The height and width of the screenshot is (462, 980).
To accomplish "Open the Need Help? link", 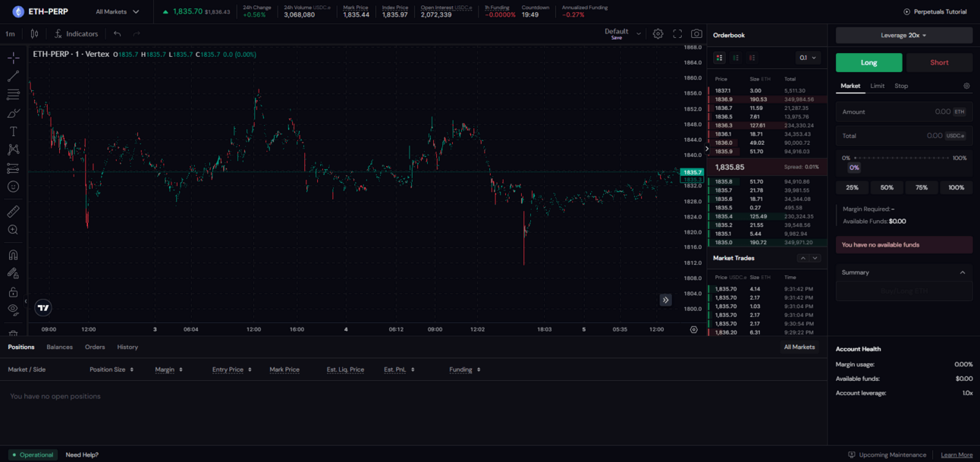I will [82, 454].
